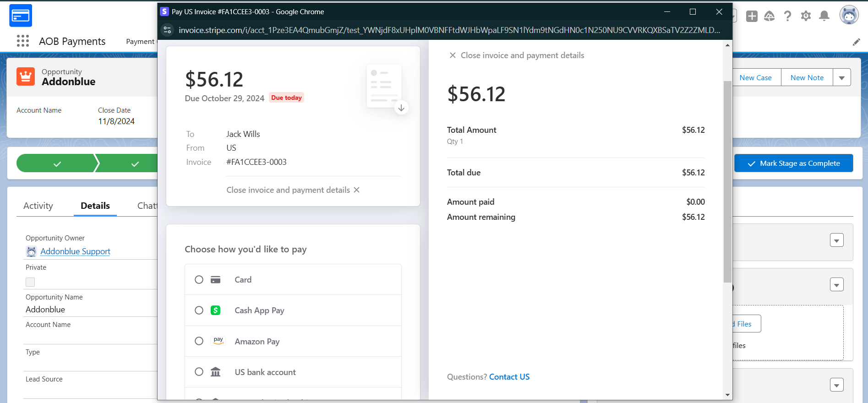Click the Opportunity crown icon
The height and width of the screenshot is (403, 868).
pos(26,76)
